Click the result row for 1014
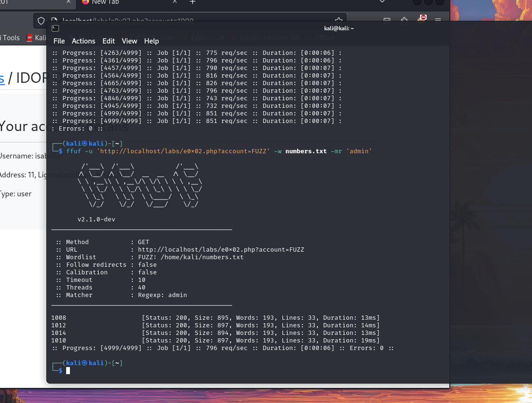Screen dimensions: 532x403 (x=215, y=333)
